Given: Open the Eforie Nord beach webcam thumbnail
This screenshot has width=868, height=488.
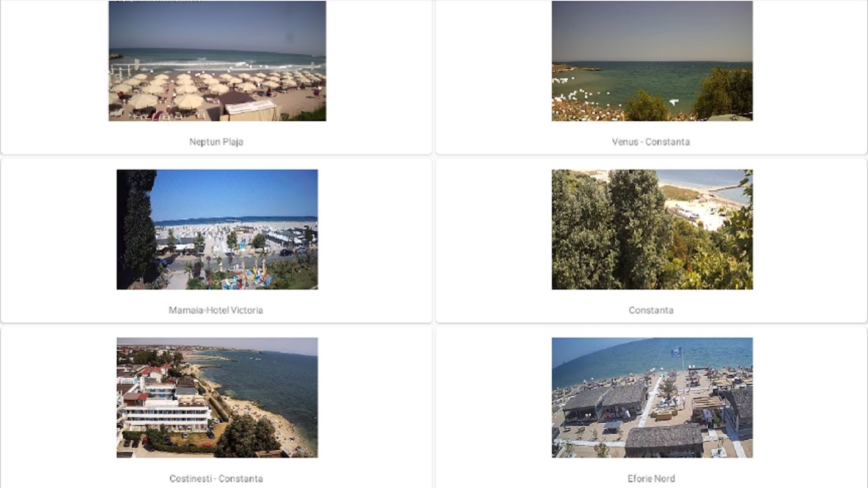Looking at the screenshot, I should [x=652, y=398].
